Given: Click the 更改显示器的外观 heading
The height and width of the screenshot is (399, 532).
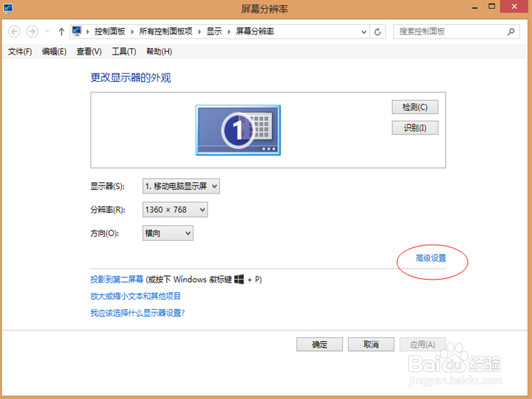Looking at the screenshot, I should [x=130, y=78].
